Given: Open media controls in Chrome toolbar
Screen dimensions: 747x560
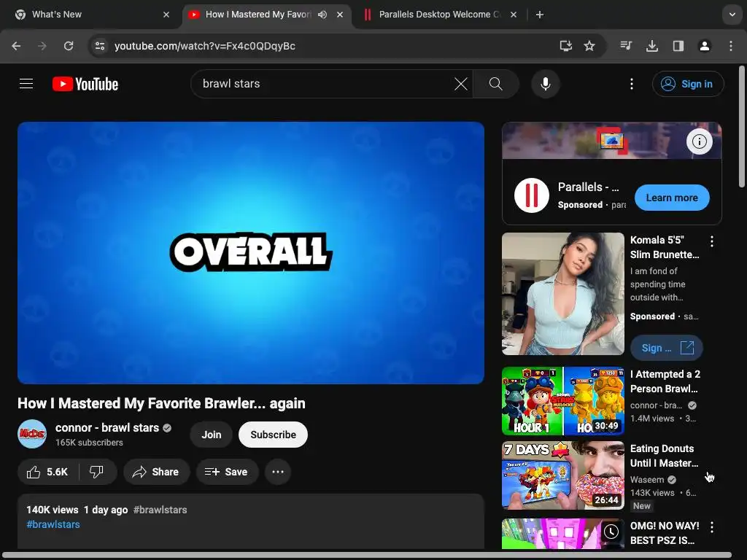Looking at the screenshot, I should coord(626,46).
